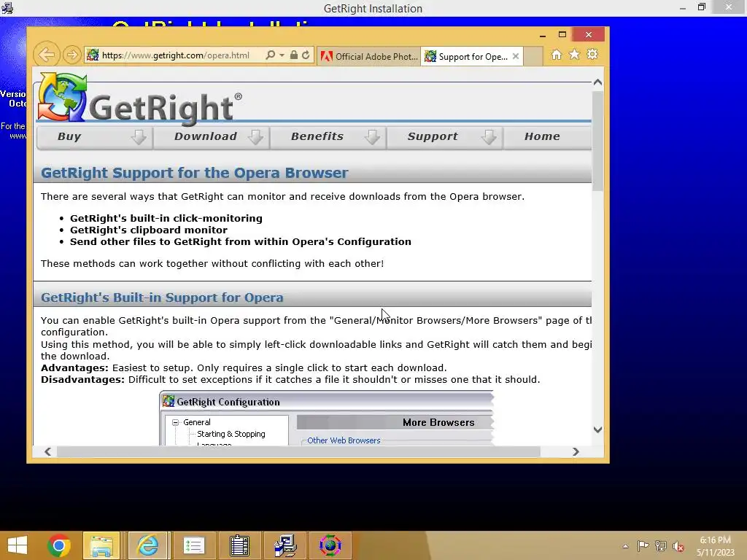Click Starting & Stopping tree item
Screen dimensions: 747x560
tap(231, 434)
